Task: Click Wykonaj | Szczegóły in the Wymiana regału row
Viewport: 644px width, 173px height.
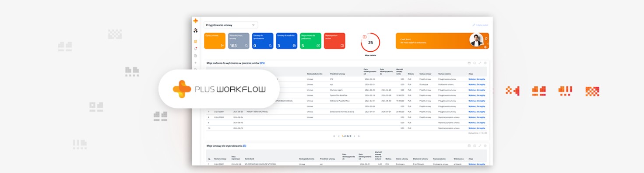Action: tap(477, 90)
